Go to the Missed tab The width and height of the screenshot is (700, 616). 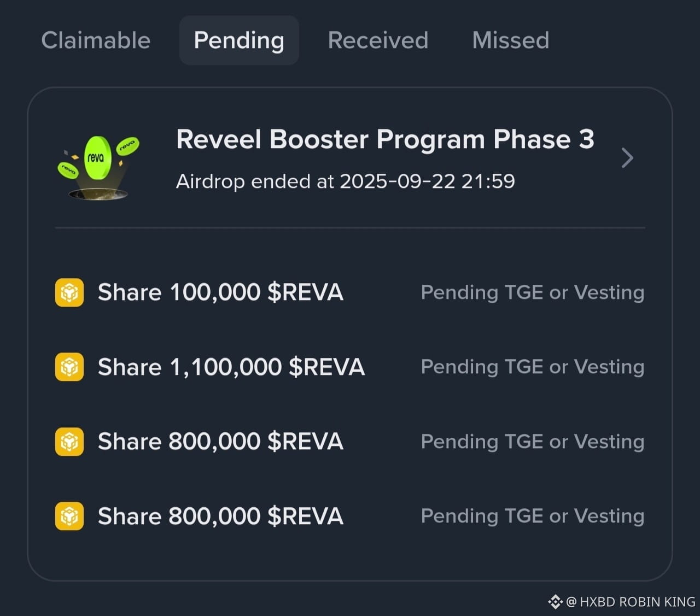point(511,40)
